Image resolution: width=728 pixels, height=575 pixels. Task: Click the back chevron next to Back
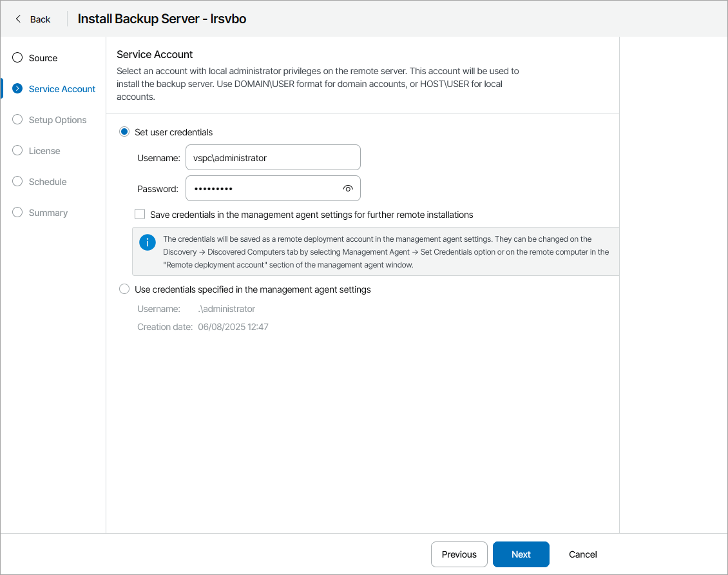(18, 19)
